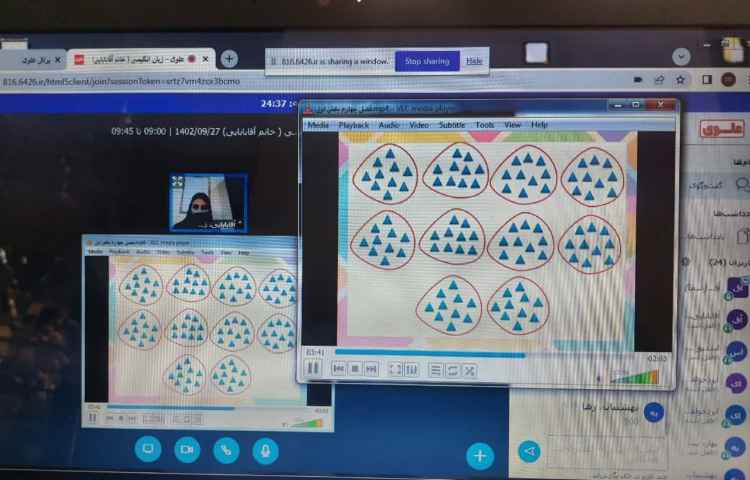This screenshot has height=480, width=750.
Task: Toggle audio phone button in meeting
Action: pyautogui.click(x=226, y=451)
